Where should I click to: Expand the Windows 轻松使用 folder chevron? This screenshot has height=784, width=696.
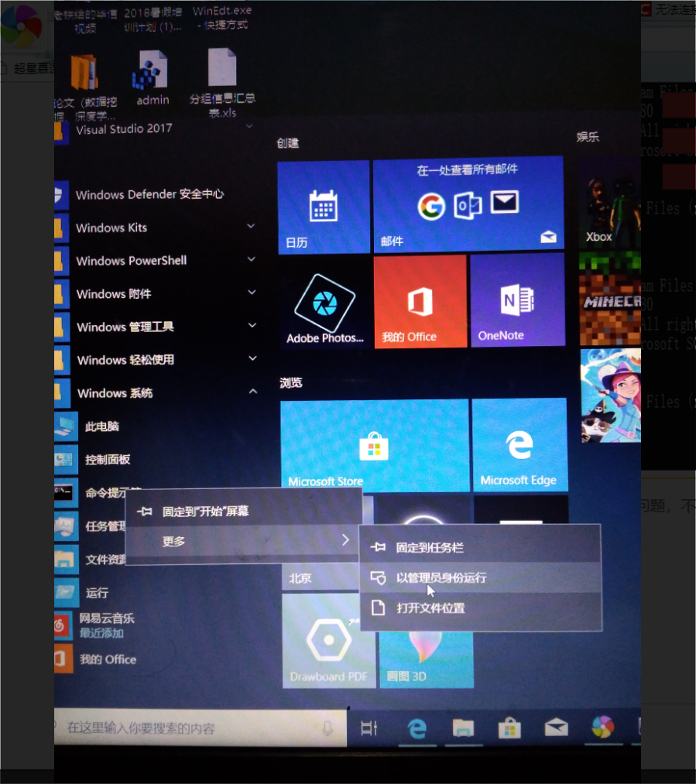click(x=253, y=358)
